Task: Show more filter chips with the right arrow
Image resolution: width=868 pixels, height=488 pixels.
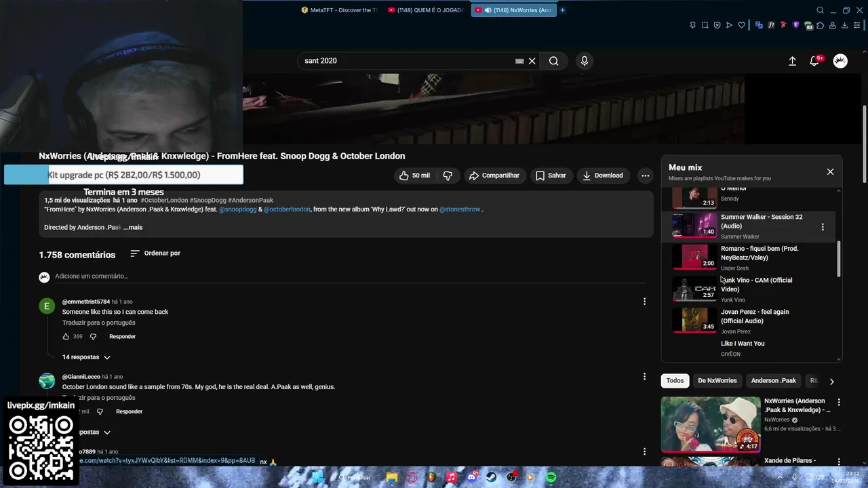Action: click(x=831, y=382)
